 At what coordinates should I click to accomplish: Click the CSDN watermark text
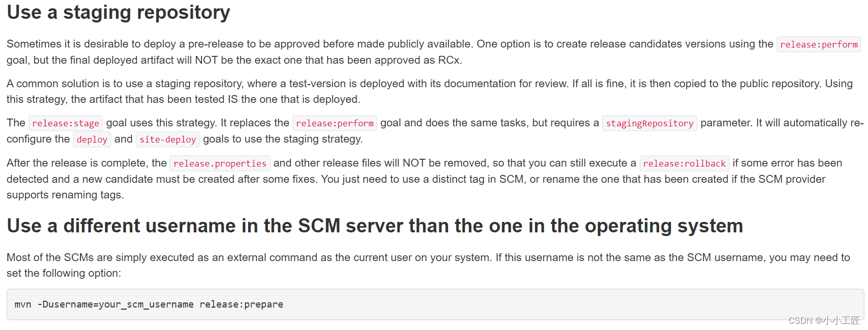click(x=824, y=321)
